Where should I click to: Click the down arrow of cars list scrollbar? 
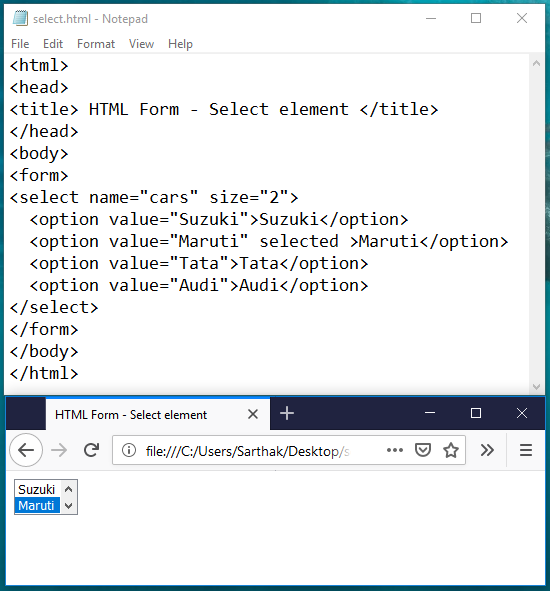pyautogui.click(x=69, y=505)
